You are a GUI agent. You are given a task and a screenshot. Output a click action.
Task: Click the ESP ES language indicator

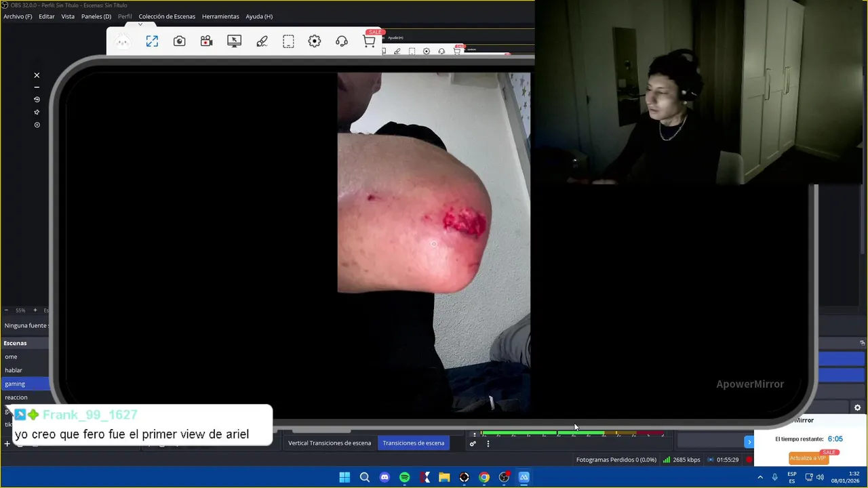[x=792, y=477]
